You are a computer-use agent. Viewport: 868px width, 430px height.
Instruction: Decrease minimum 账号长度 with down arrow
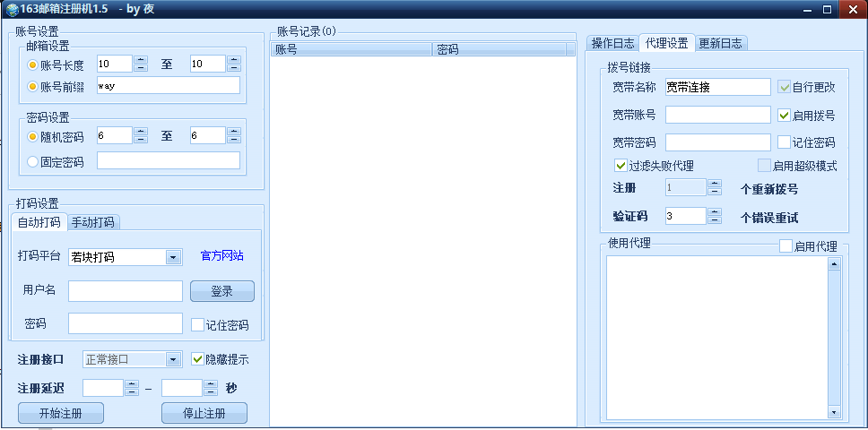(141, 68)
